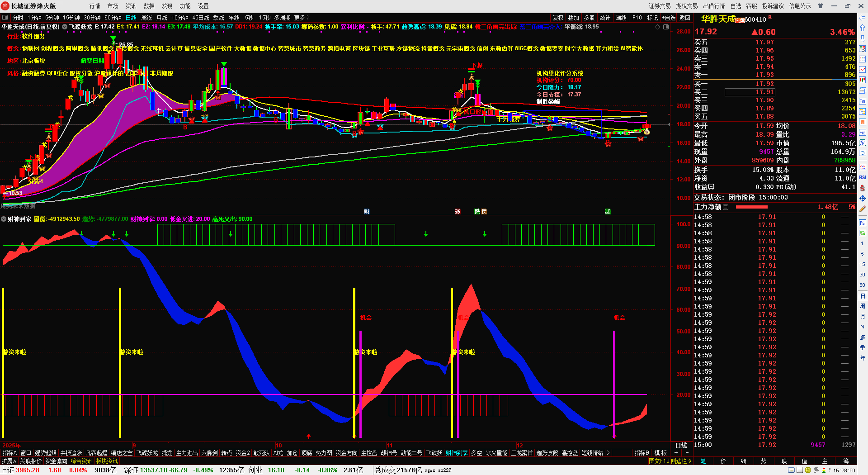Expand the 更多 periods dropdown
The height and width of the screenshot is (475, 868).
pos(302,18)
